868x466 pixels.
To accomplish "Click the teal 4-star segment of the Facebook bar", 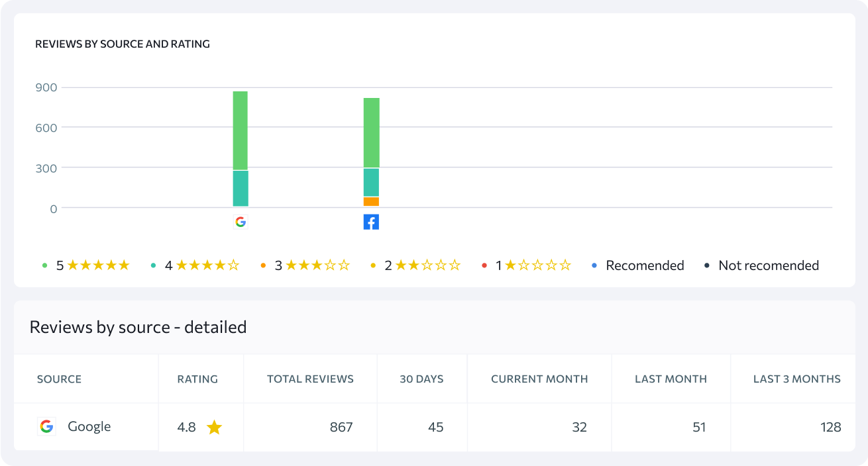I will point(371,183).
